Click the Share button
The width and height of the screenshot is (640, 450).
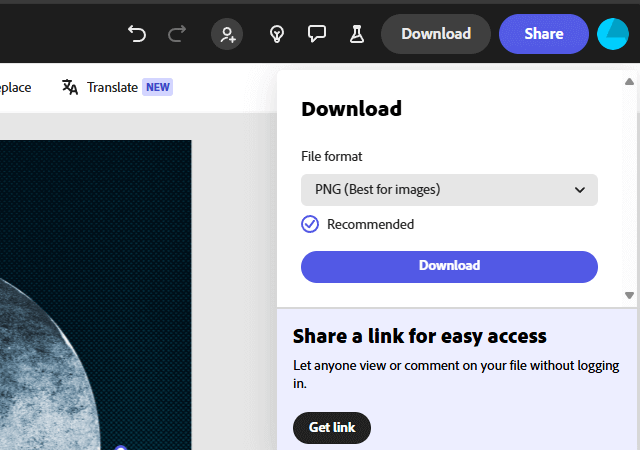pyautogui.click(x=544, y=34)
